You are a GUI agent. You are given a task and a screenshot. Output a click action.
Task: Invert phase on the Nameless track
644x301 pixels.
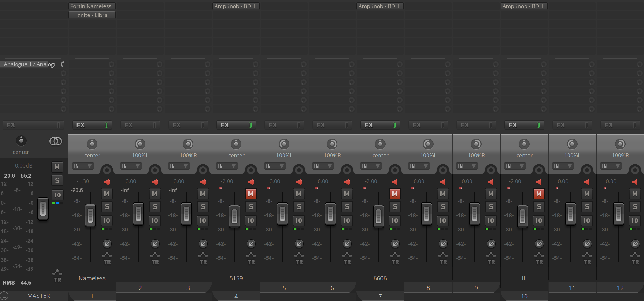(x=107, y=244)
